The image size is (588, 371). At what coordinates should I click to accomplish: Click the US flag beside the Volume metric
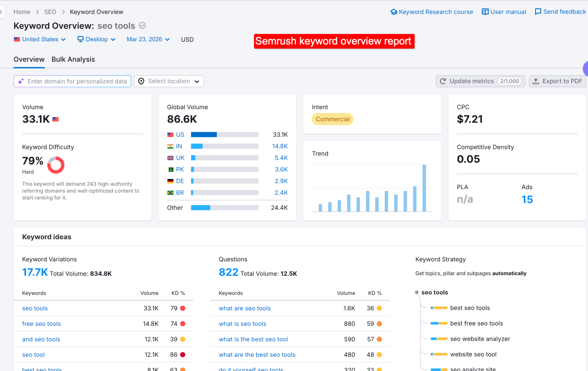56,119
